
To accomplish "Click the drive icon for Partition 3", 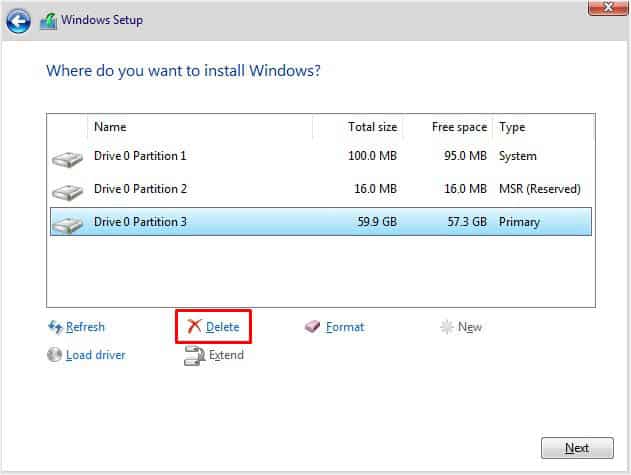I will coord(67,225).
